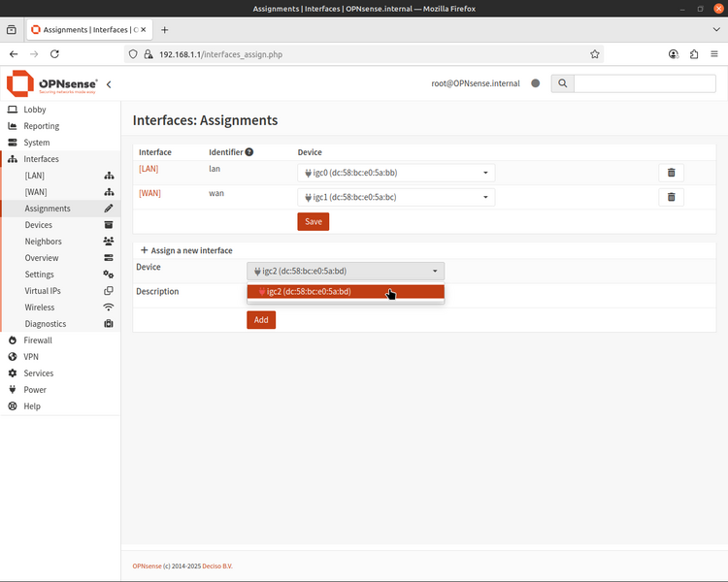Open the [WAN] interface link in table

coord(149,193)
